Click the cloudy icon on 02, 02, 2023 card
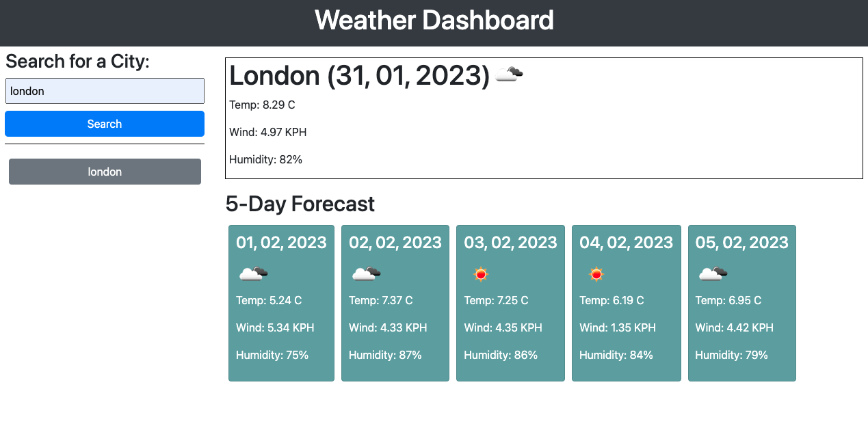Screen dimensions: 868x443 click(x=366, y=274)
